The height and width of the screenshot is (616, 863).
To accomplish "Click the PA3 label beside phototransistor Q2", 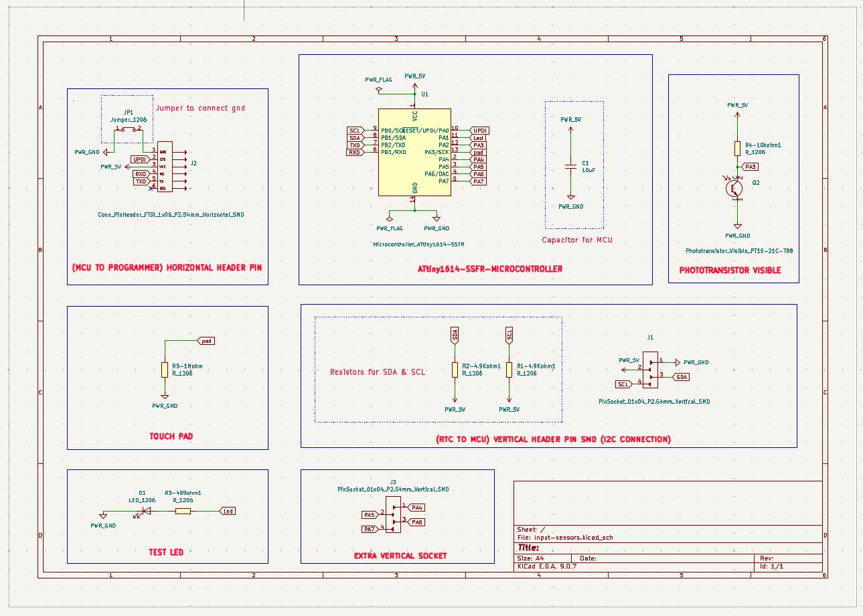I will pos(749,167).
